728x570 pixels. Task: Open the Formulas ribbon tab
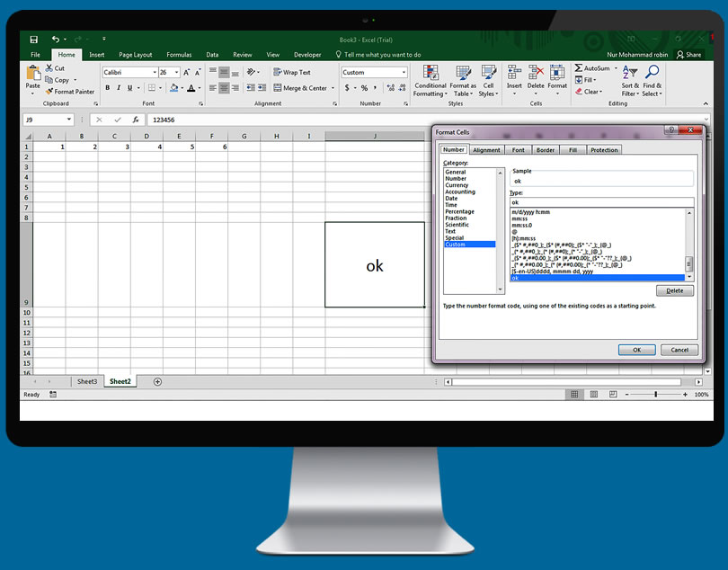179,55
